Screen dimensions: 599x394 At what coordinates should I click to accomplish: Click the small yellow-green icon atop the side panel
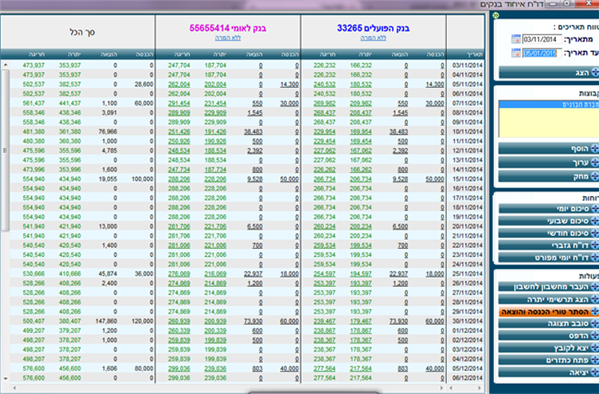click(496, 15)
